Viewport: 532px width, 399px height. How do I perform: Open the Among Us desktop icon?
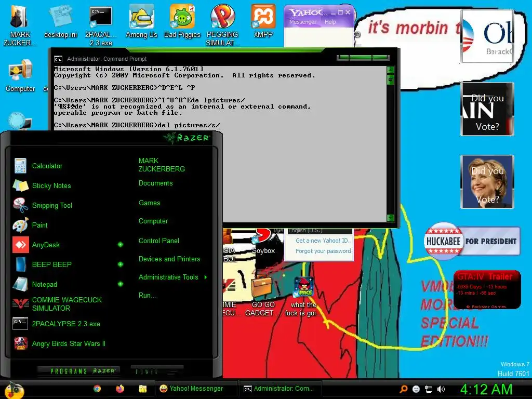click(141, 21)
